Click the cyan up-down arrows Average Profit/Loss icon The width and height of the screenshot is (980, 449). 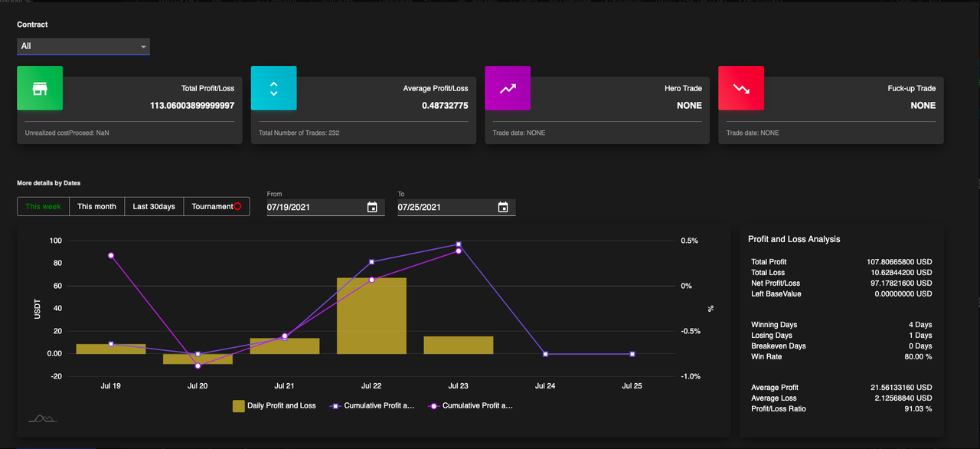[x=273, y=88]
